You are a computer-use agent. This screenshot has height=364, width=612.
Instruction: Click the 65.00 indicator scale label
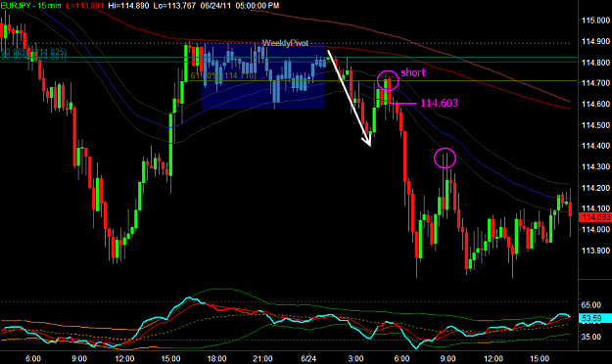tap(591, 305)
